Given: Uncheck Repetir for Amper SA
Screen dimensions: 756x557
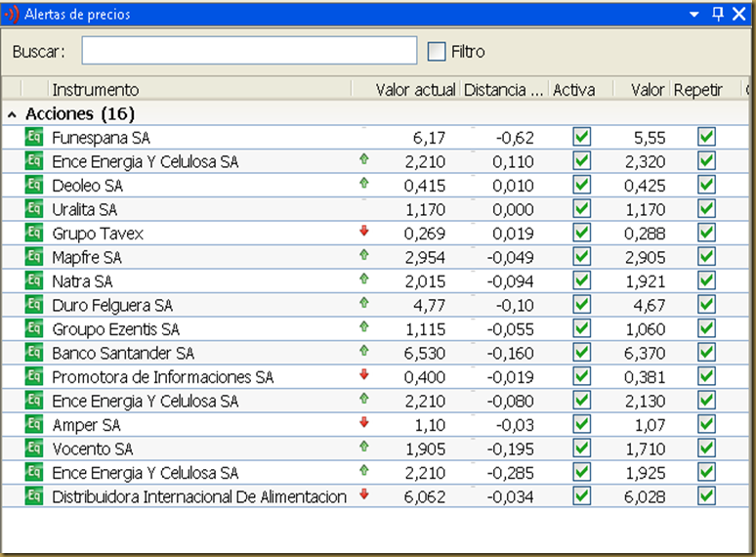Looking at the screenshot, I should pos(706,424).
